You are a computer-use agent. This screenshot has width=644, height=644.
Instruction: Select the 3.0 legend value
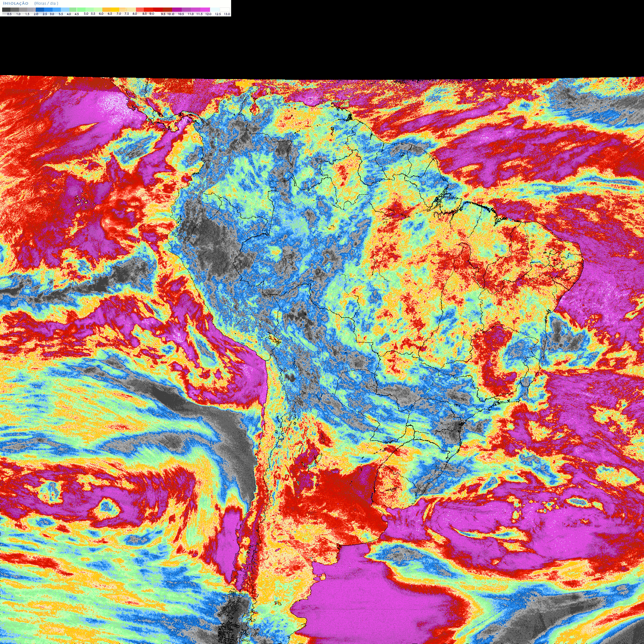[52, 14]
